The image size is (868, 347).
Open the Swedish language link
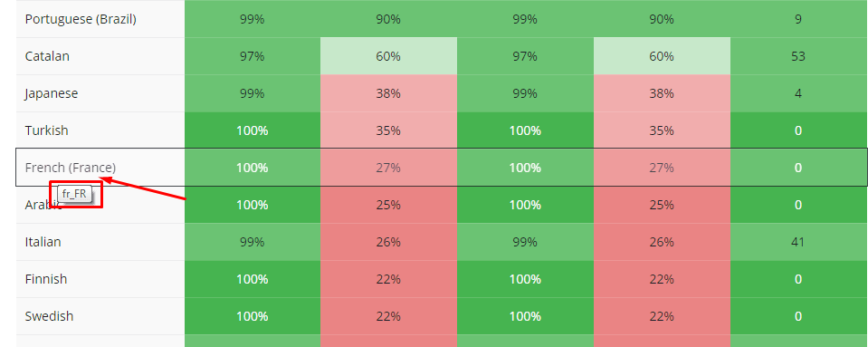(49, 316)
